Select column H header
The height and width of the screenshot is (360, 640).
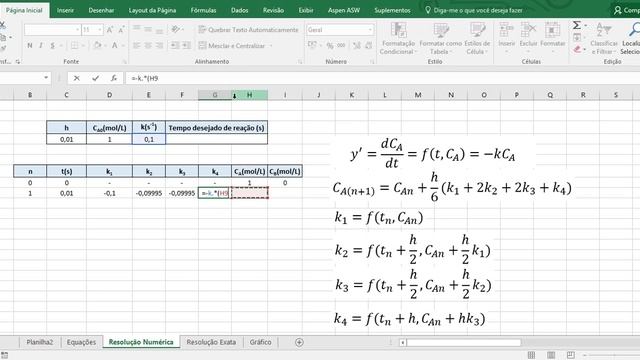point(249,95)
